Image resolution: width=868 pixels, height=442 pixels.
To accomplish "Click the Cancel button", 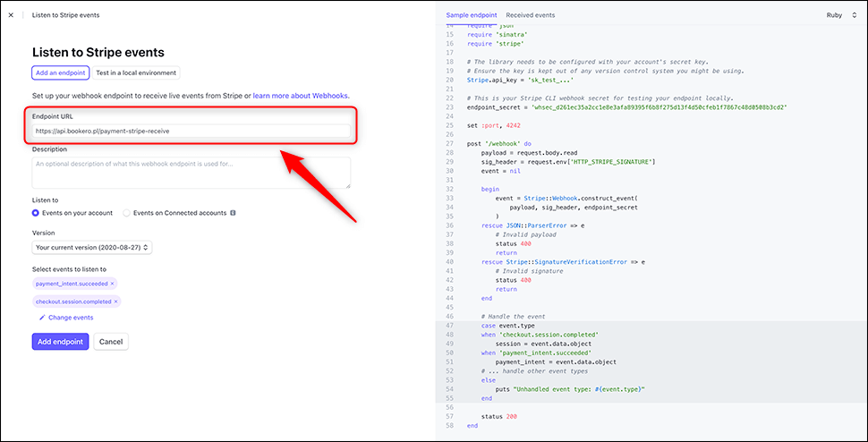I will 111,341.
